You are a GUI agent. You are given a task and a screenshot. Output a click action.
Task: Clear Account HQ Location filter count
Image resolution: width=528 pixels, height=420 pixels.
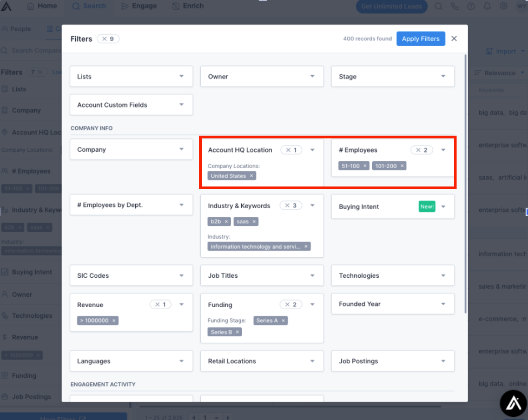[x=291, y=150]
